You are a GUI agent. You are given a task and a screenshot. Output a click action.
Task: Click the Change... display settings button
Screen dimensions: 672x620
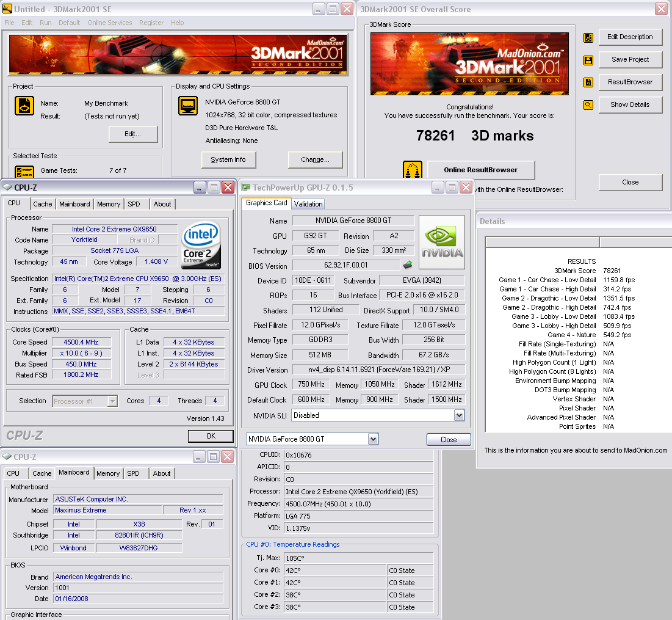tap(315, 159)
